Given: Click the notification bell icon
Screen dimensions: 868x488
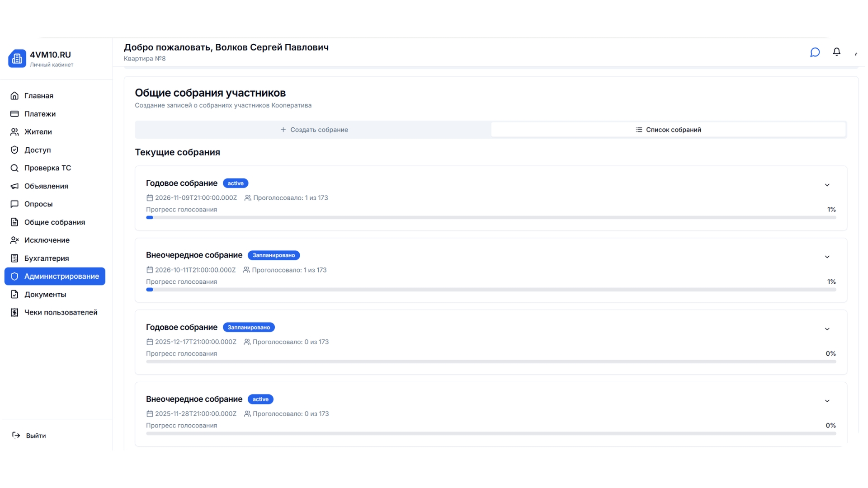Looking at the screenshot, I should pos(837,52).
